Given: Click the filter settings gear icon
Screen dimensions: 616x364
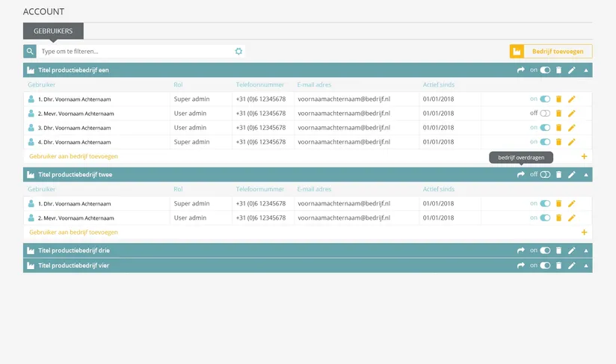Looking at the screenshot, I should [238, 52].
